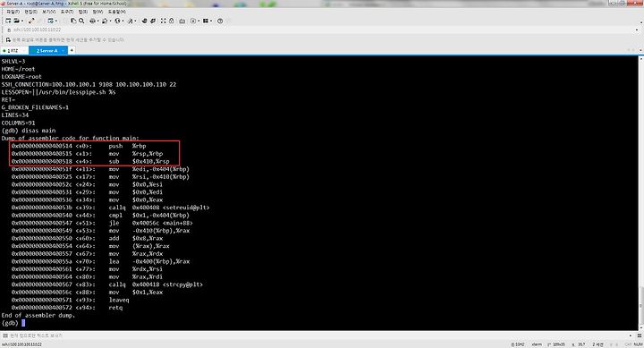Switch to the first session tab

click(14, 50)
